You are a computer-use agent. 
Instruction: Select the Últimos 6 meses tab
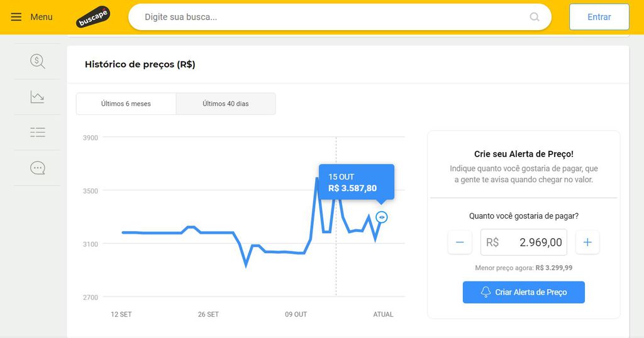coord(126,104)
